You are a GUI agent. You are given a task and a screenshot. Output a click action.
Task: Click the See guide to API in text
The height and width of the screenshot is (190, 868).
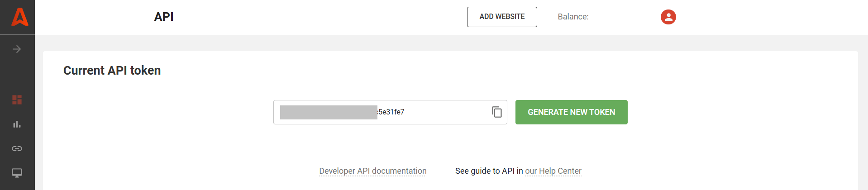click(x=489, y=171)
